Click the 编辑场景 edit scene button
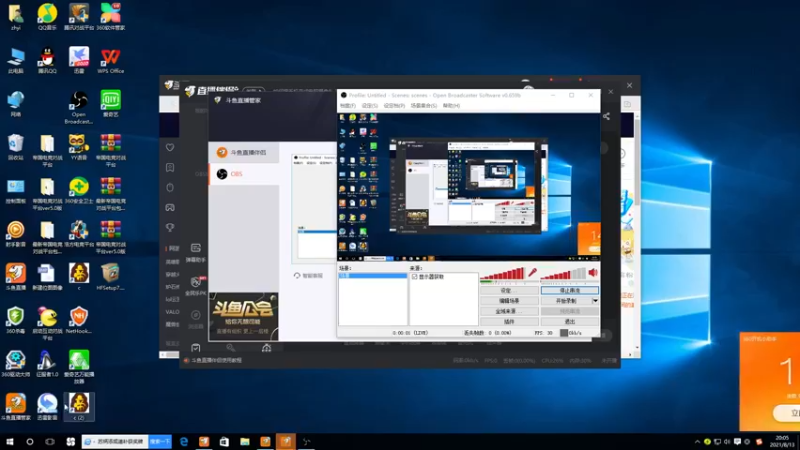The width and height of the screenshot is (800, 450). pyautogui.click(x=509, y=301)
